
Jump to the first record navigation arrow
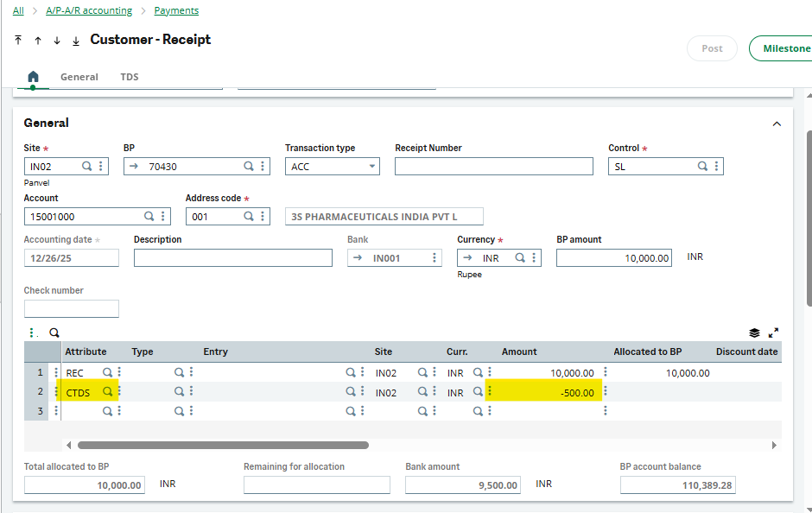click(18, 41)
